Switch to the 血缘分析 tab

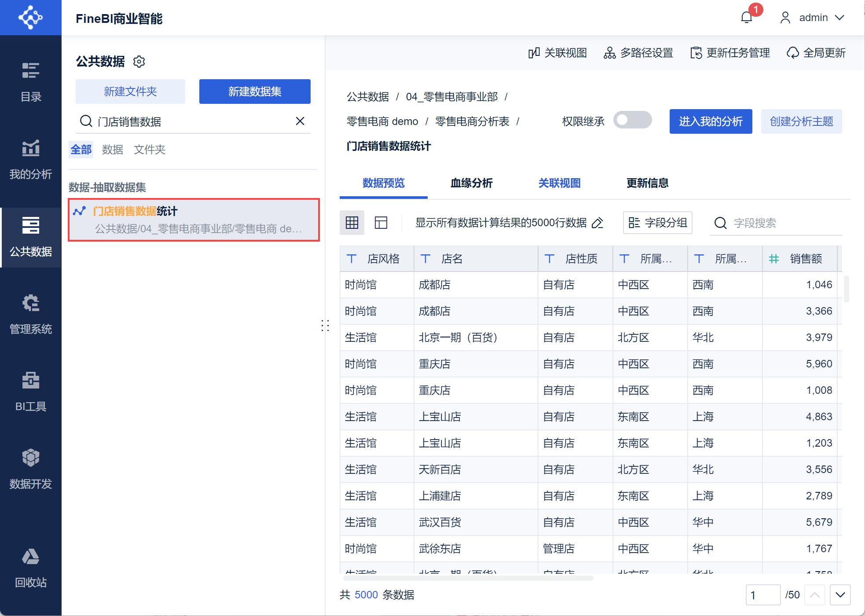471,183
